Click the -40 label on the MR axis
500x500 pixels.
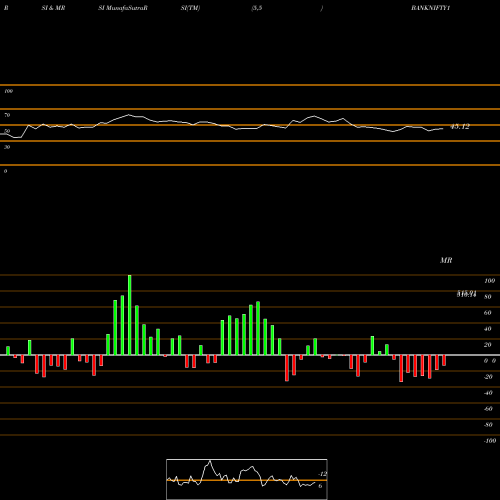click(488, 393)
